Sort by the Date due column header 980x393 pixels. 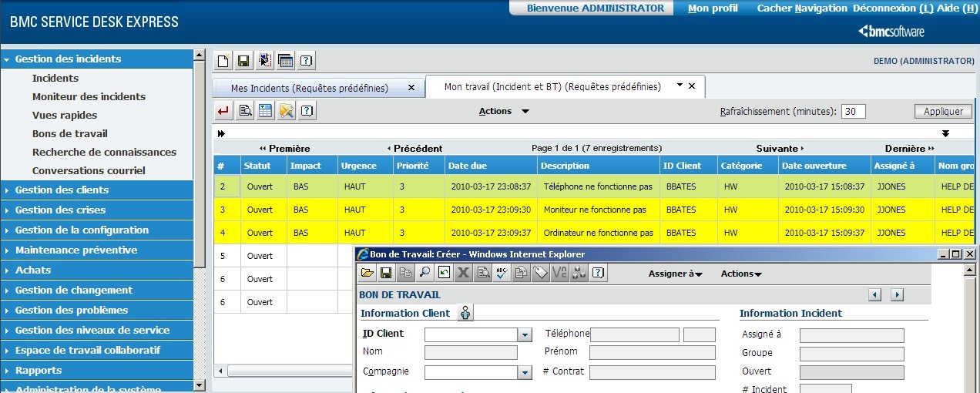click(491, 166)
